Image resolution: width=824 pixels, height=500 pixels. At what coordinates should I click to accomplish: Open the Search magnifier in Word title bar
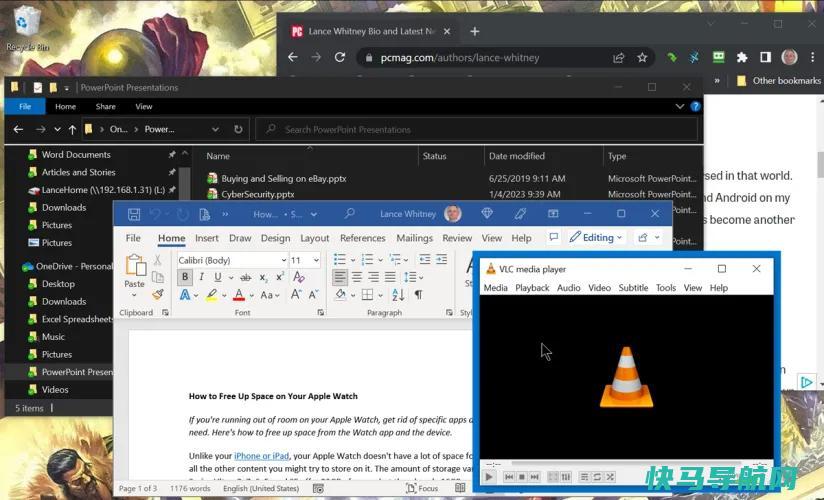pyautogui.click(x=349, y=213)
